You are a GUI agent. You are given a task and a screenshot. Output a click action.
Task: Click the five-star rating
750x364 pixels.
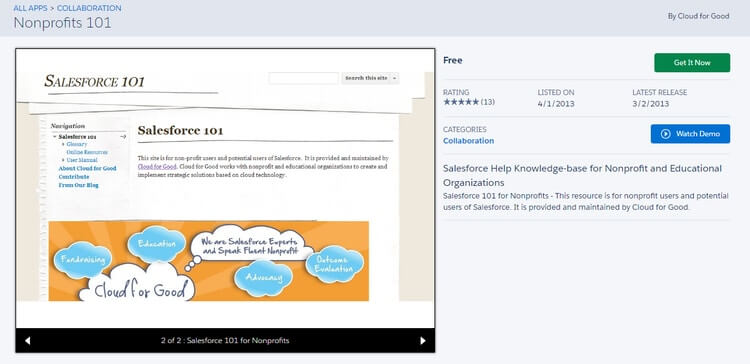[x=461, y=102]
